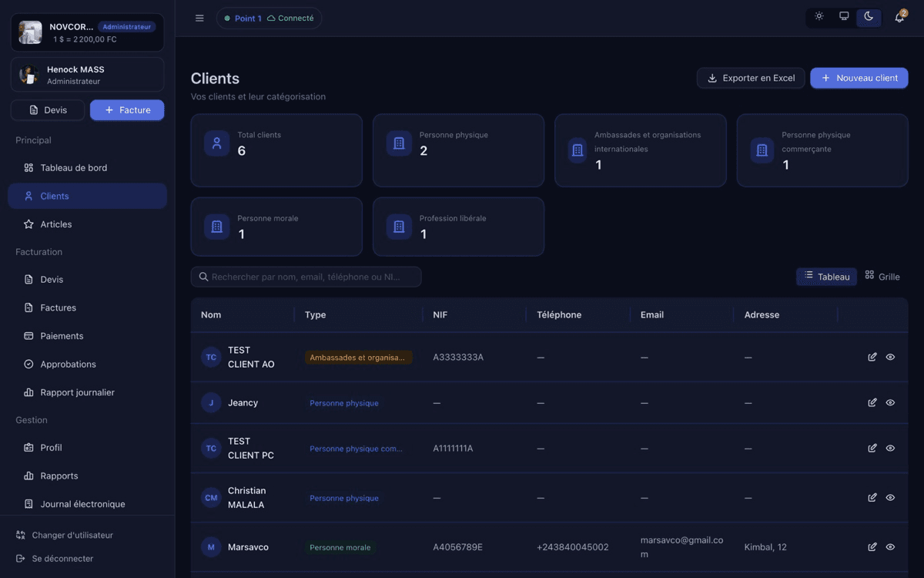924x578 pixels.
Task: Create a Nouveau client
Action: [859, 78]
